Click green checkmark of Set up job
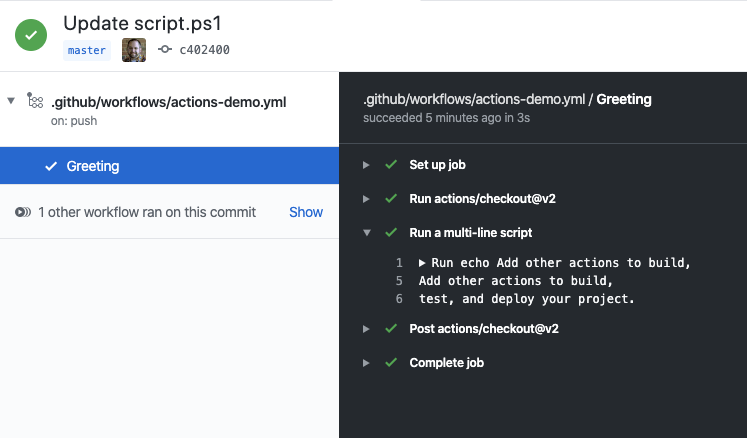Screen dimensions: 747x438 click(x=391, y=164)
